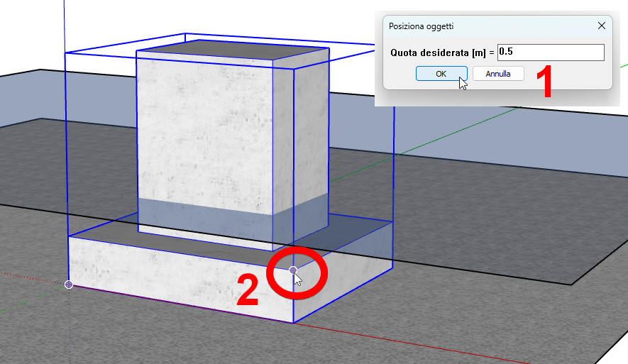This screenshot has height=364, width=628.
Task: Click the top face of the upper concrete block
Action: coord(231,54)
